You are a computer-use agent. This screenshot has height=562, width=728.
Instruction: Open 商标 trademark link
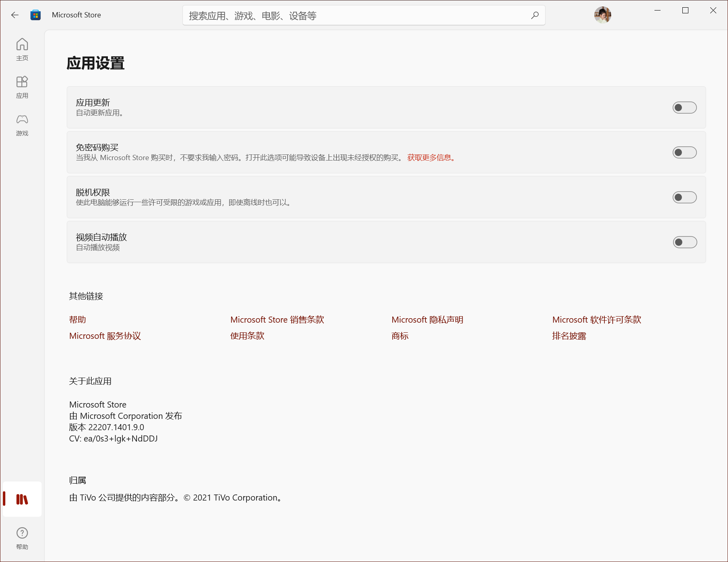400,336
